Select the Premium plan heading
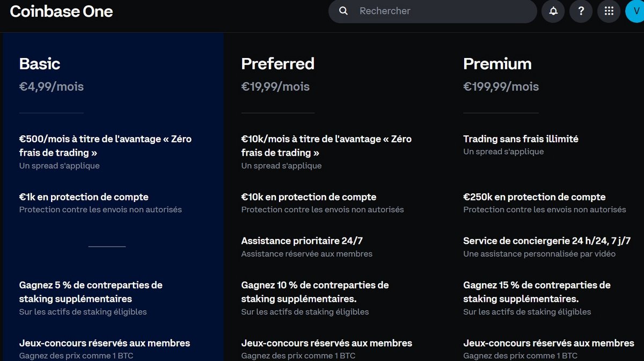Image resolution: width=644 pixels, height=361 pixels. click(497, 63)
